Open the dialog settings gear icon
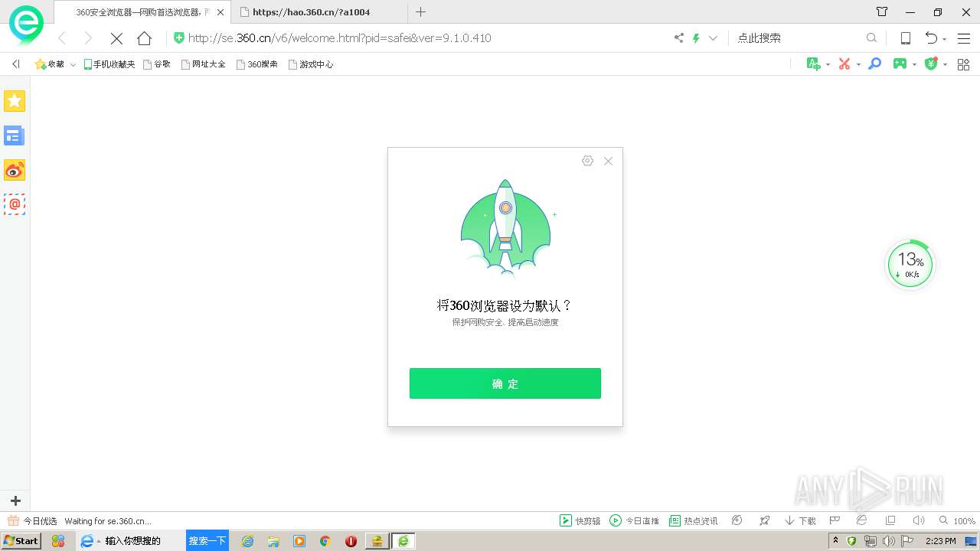Screen dimensions: 980x551 click(587, 161)
